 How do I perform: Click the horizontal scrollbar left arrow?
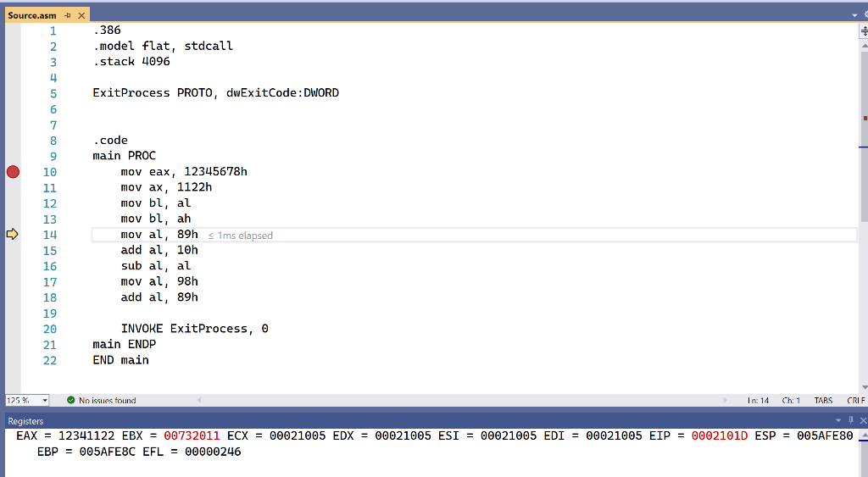[x=199, y=400]
